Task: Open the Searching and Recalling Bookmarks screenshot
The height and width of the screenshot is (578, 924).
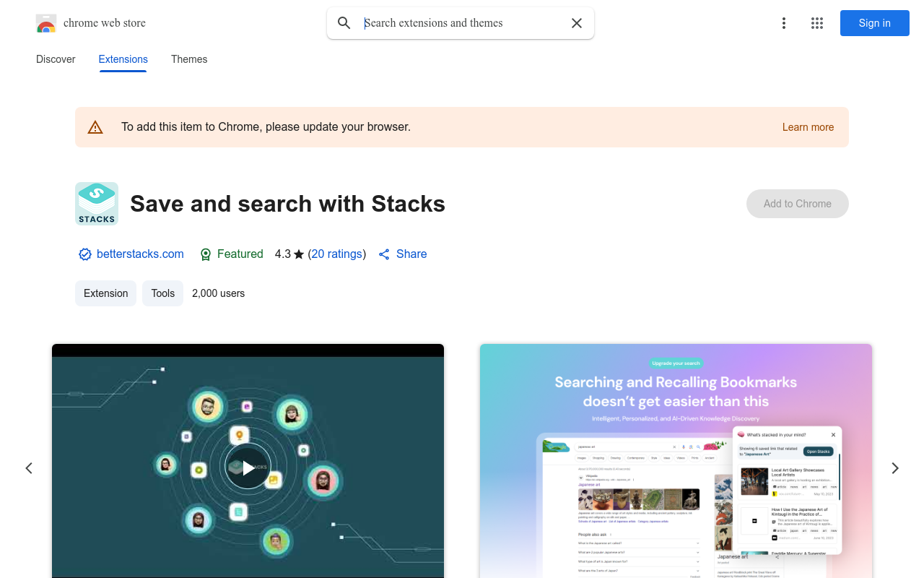Action: pyautogui.click(x=676, y=461)
